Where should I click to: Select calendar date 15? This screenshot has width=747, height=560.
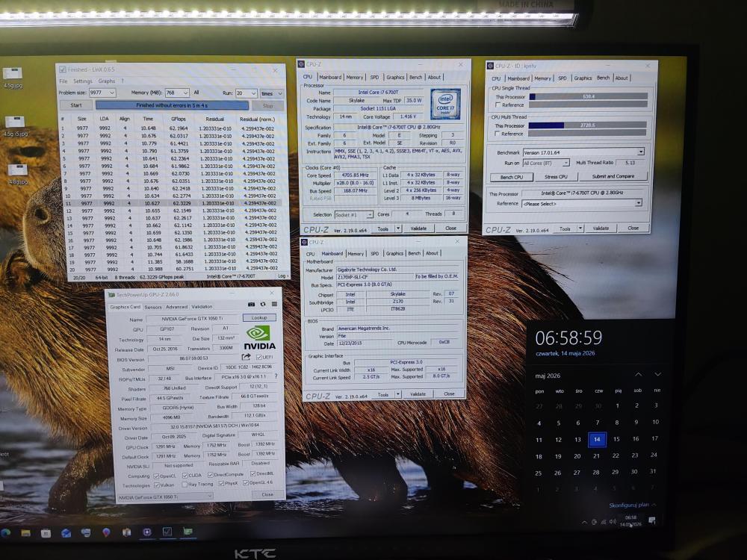click(616, 439)
